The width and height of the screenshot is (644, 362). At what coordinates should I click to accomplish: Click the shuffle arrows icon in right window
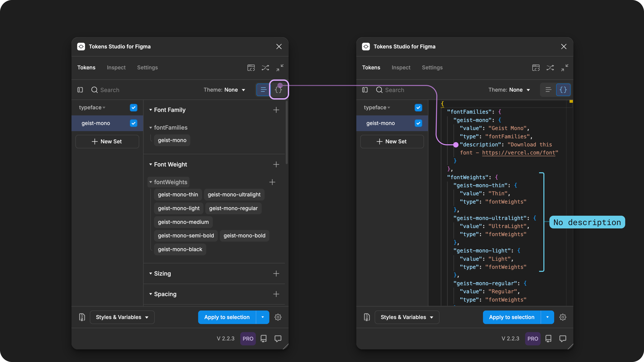(x=550, y=67)
